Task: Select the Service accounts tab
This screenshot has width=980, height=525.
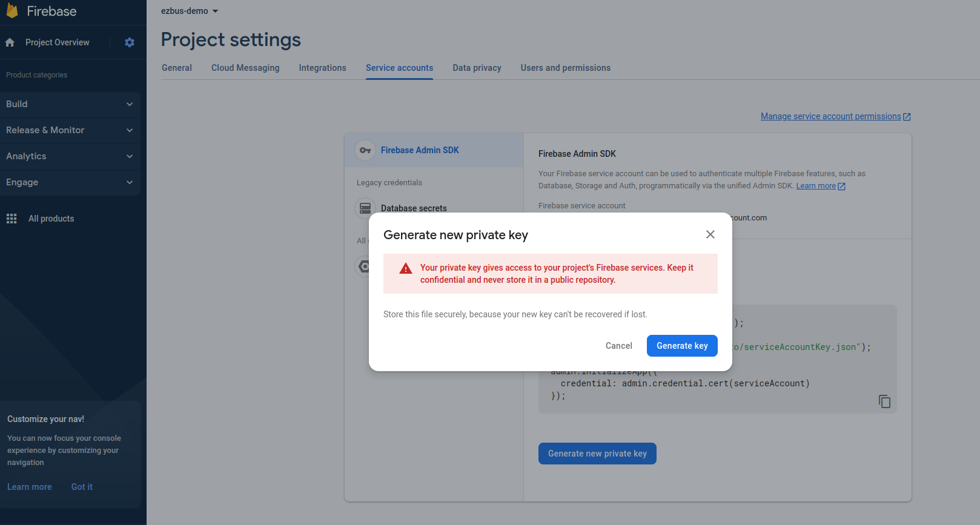Action: [399, 68]
